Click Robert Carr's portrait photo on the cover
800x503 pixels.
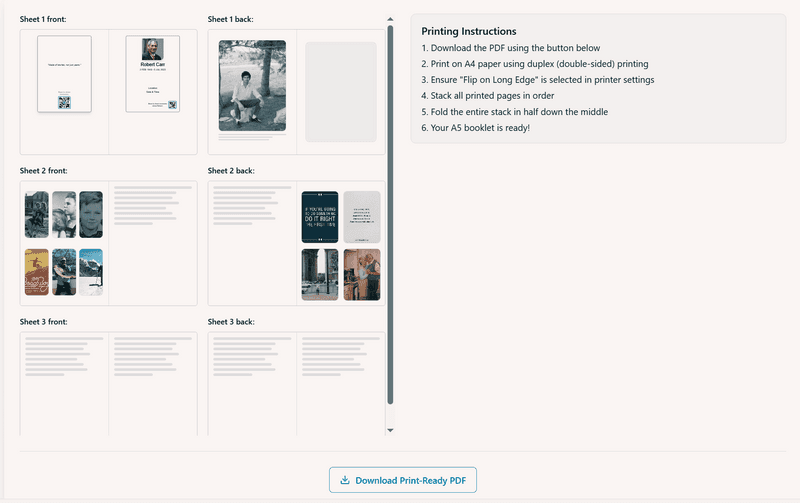(153, 49)
